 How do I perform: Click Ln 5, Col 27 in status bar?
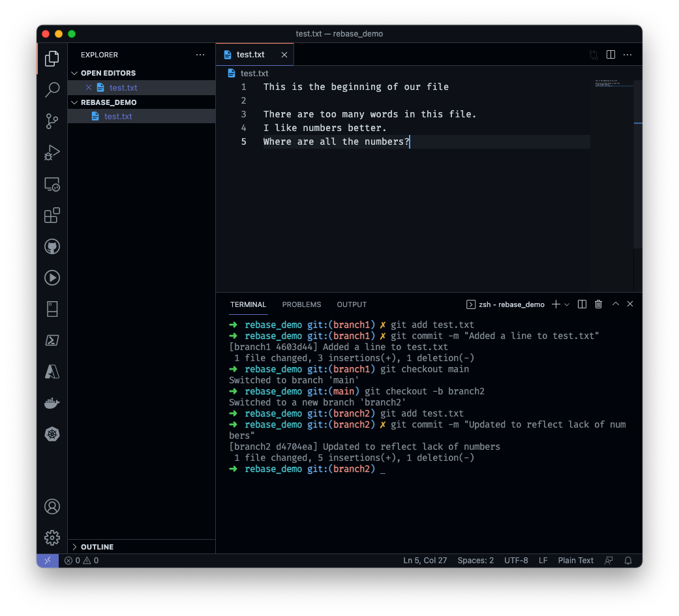425,561
